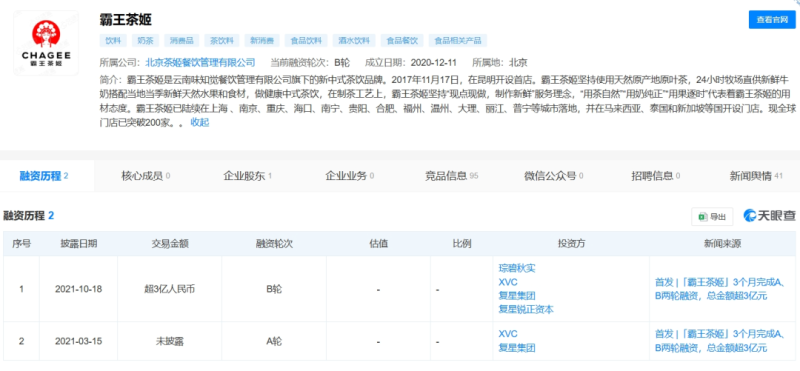The image size is (800, 371).
Task: Select the date cell 2021-03-15
Action: (x=79, y=341)
